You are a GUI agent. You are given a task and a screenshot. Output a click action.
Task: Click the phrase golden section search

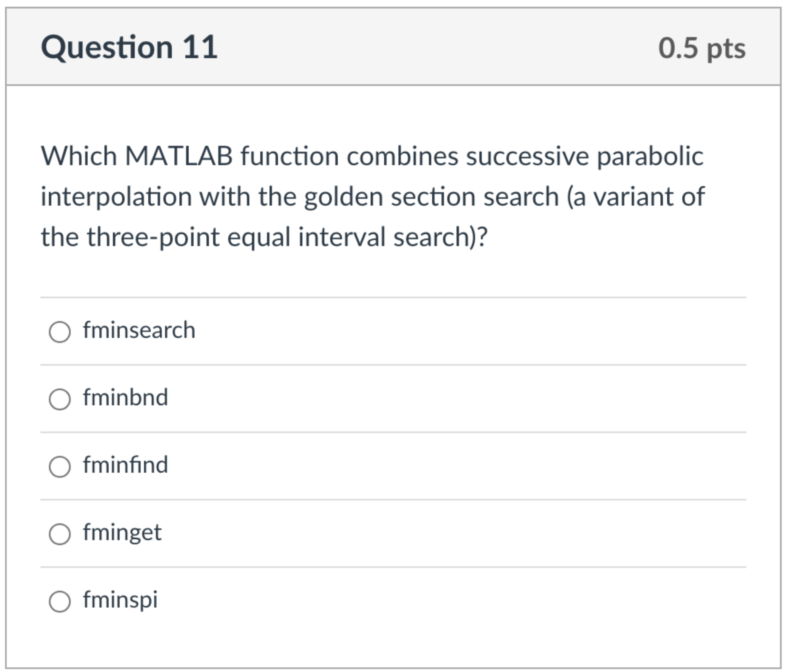432,197
